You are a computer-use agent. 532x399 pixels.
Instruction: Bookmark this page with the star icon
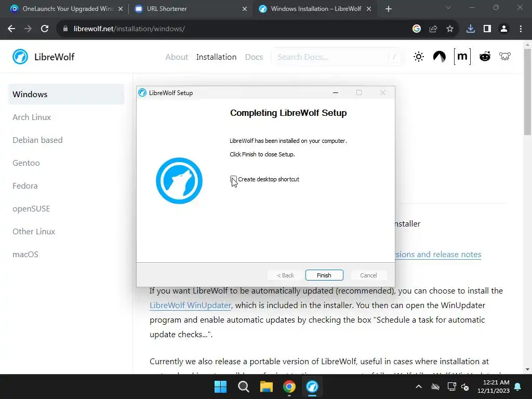450,29
